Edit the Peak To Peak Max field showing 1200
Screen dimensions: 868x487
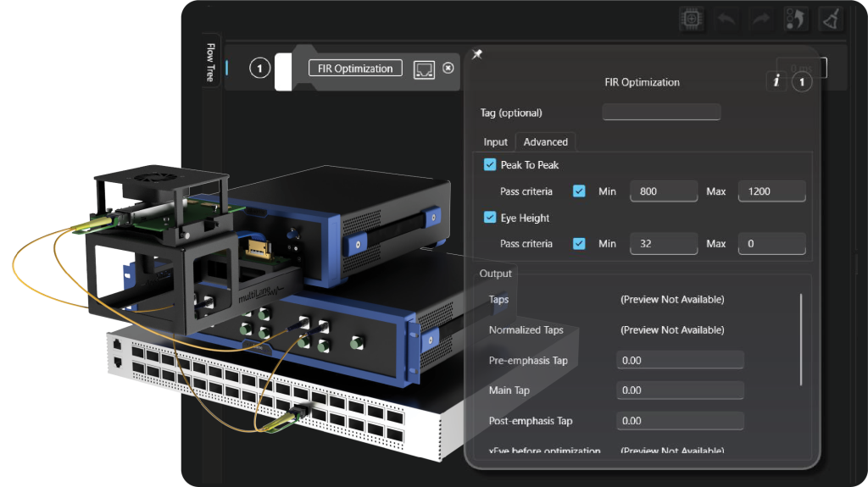[771, 191]
